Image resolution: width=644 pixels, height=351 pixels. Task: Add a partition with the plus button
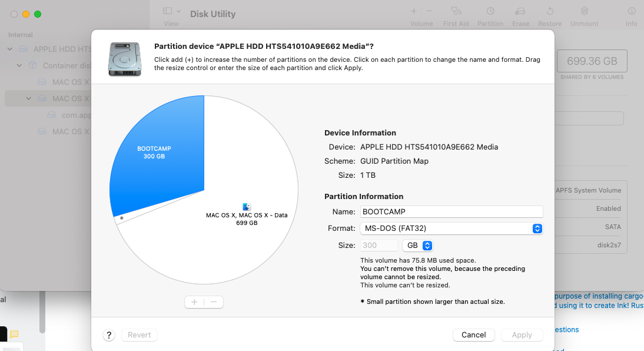(x=194, y=302)
